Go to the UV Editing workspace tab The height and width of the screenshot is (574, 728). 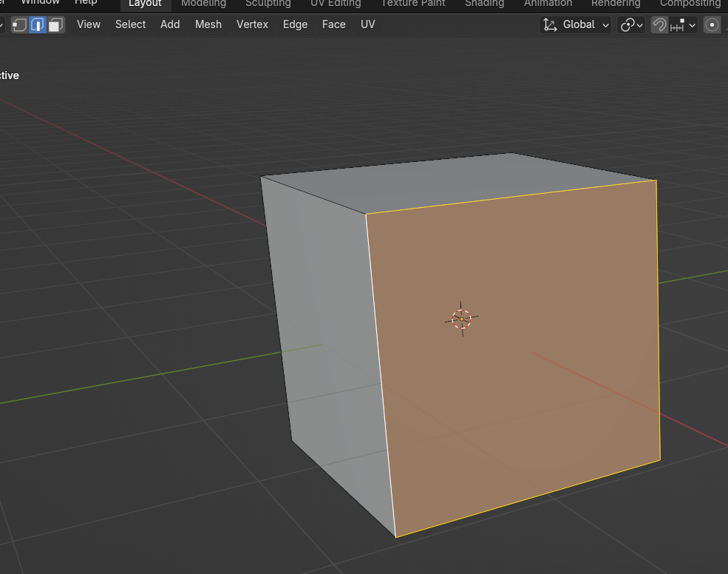pos(336,4)
